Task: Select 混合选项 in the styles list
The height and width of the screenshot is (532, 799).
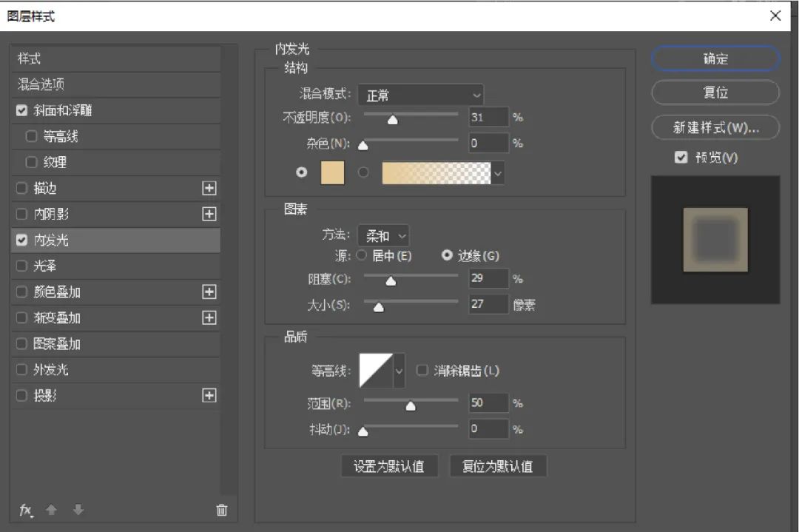Action: click(x=41, y=85)
